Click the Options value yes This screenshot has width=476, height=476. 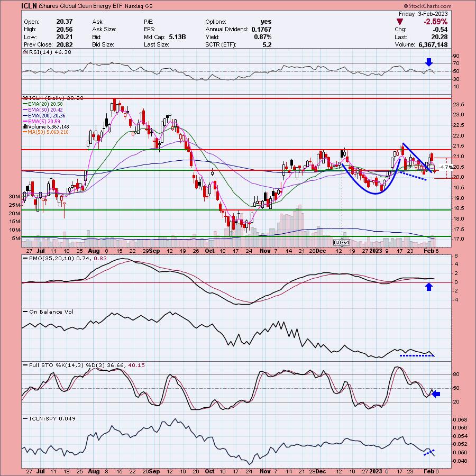tap(266, 22)
